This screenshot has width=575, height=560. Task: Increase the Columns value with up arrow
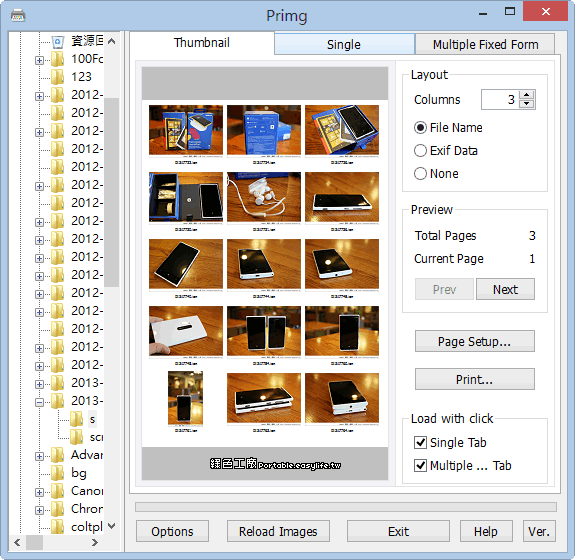[527, 95]
